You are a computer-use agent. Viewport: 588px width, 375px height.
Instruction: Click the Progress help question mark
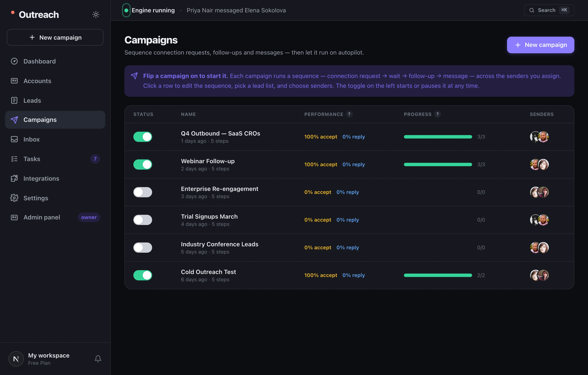click(437, 114)
